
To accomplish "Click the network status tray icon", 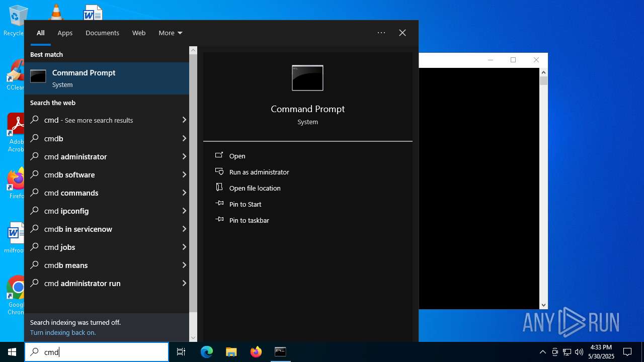I will pyautogui.click(x=567, y=352).
